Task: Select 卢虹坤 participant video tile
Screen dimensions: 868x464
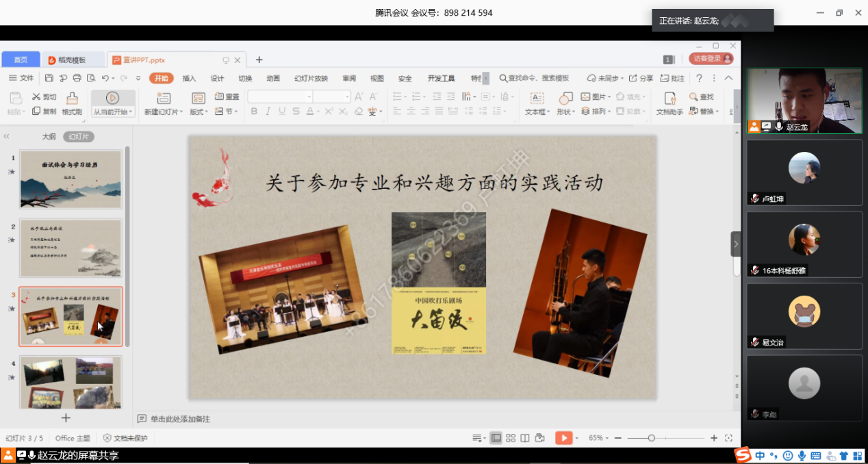Action: tap(804, 172)
